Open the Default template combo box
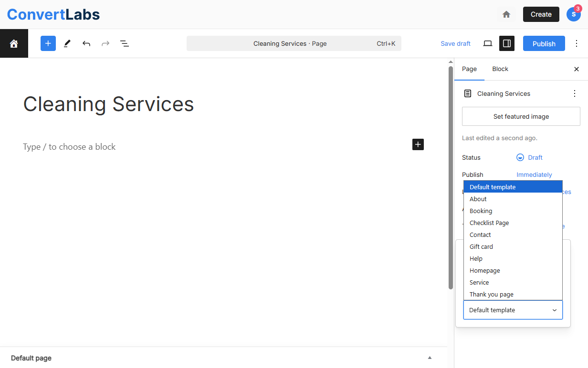Screen dimensions: 588x368 [x=513, y=310]
